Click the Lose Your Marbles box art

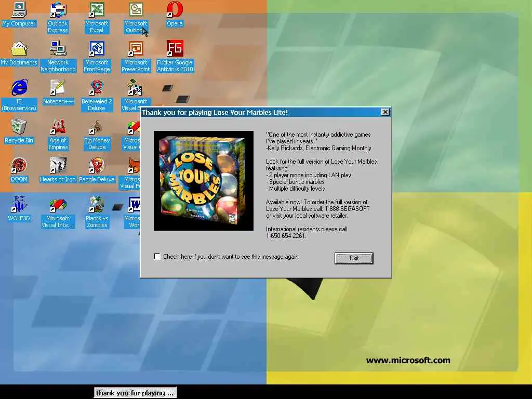(204, 181)
